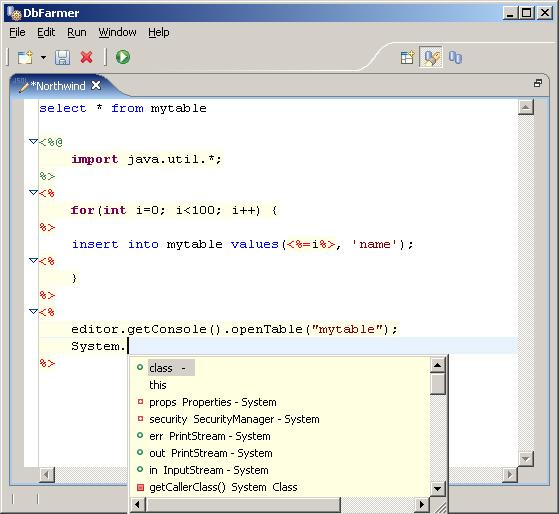
Task: Open the dropdown arrow beside the New icon
Action: pyautogui.click(x=43, y=57)
